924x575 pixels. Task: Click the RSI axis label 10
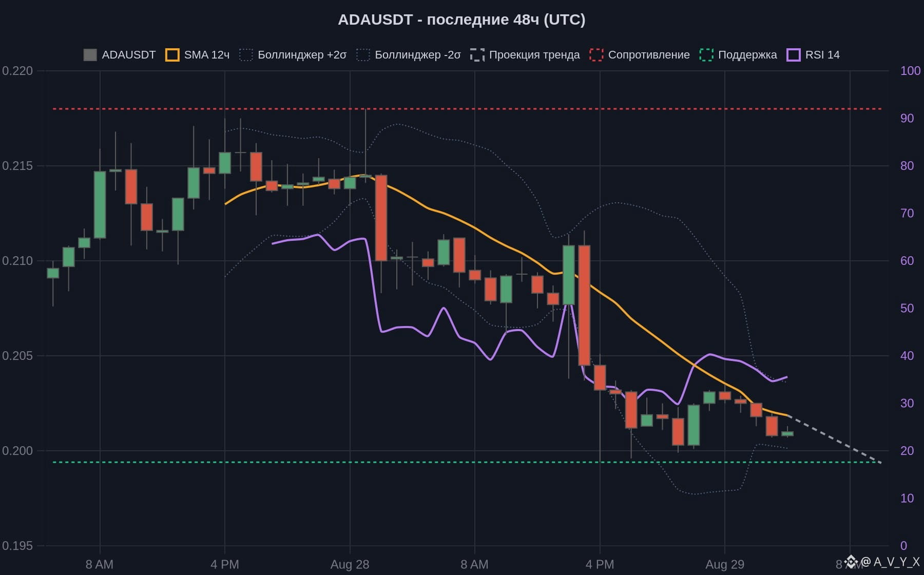907,499
